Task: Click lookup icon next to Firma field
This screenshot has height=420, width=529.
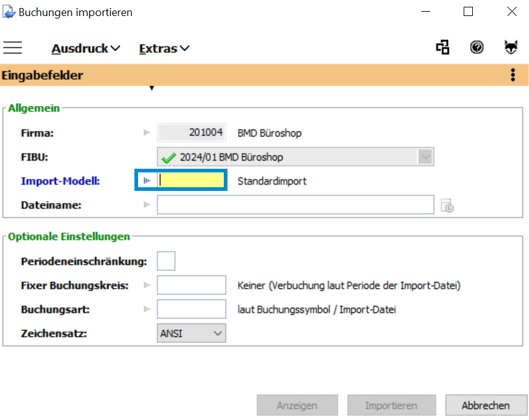Action: point(147,132)
